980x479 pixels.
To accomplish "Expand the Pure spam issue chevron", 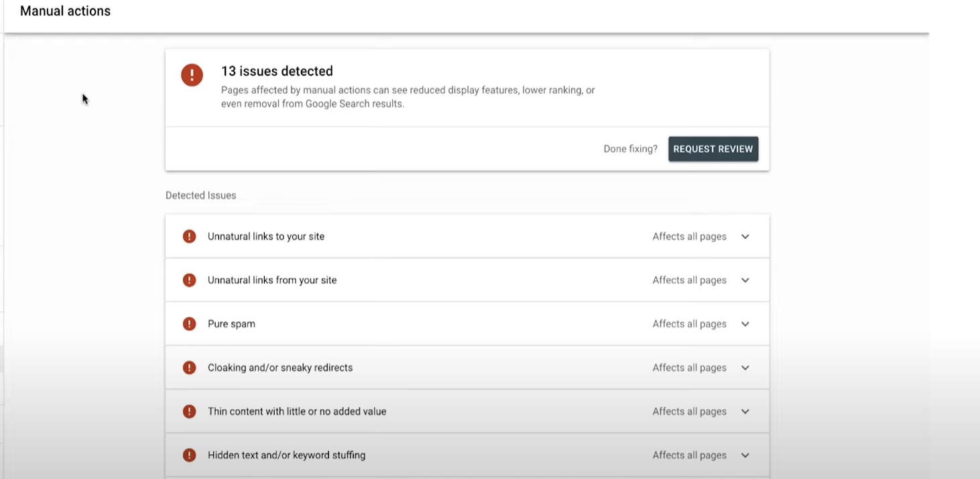I will [x=745, y=323].
